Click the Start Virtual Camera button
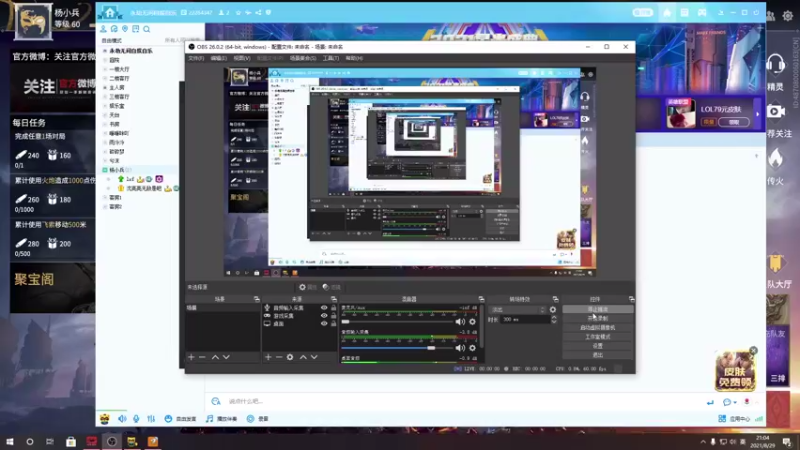The height and width of the screenshot is (450, 800). tap(598, 328)
